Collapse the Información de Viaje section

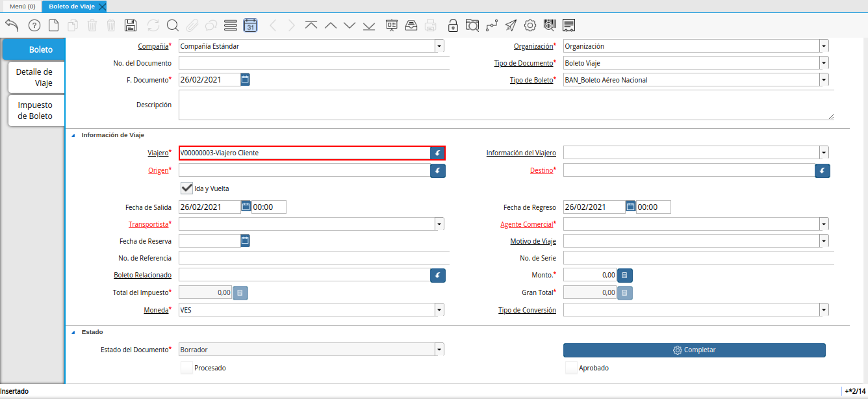pos(73,135)
